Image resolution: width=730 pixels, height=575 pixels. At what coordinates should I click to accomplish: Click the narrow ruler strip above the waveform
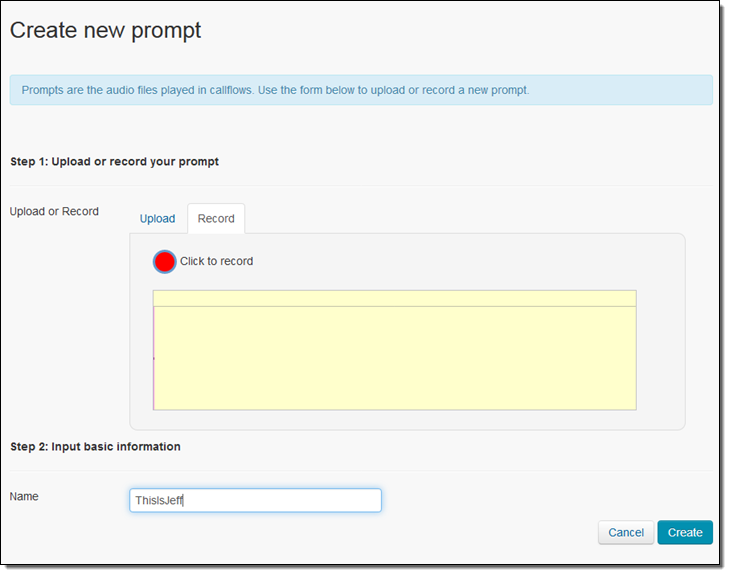point(395,298)
